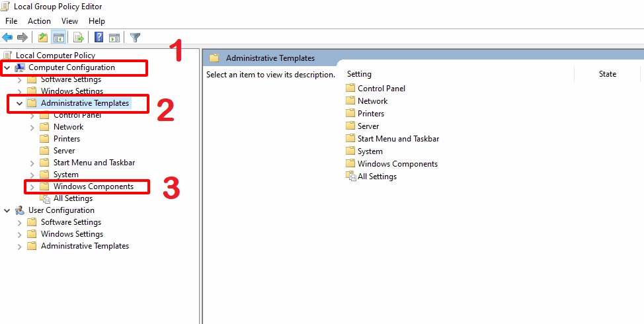Select System label in left tree
644x324 pixels.
coord(65,175)
